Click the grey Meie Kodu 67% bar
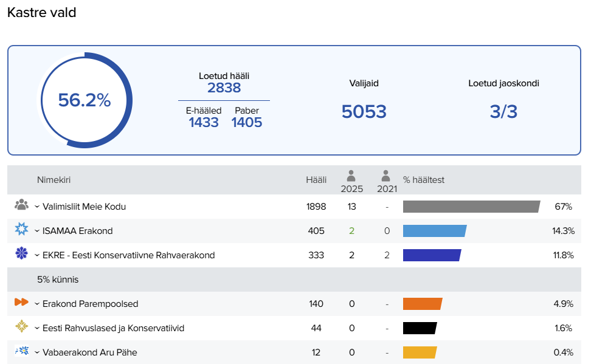 pos(471,207)
